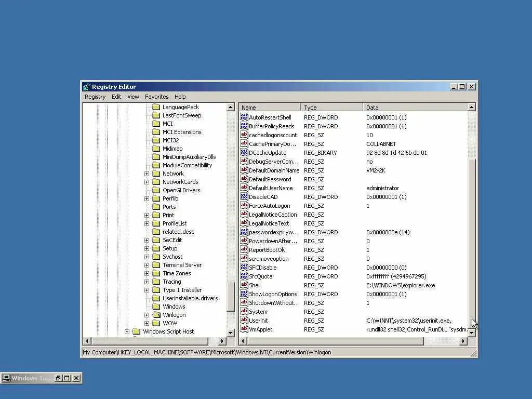Open the Registry menu
Viewport: 532px width, 399px height.
tap(95, 97)
